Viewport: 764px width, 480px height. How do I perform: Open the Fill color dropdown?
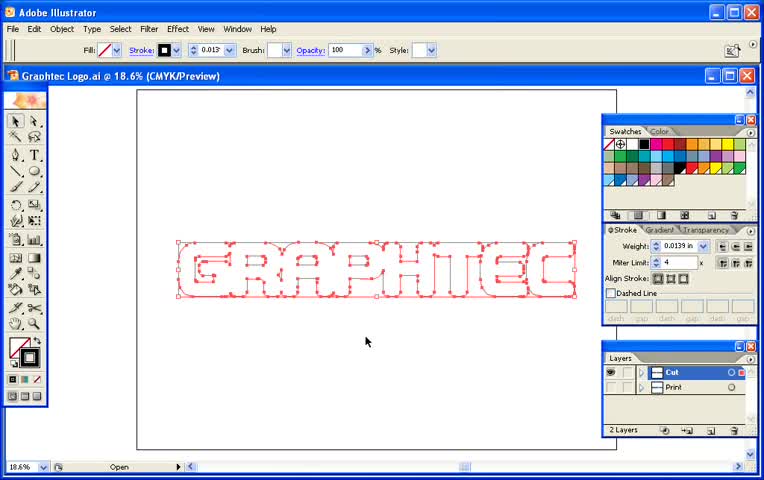click(116, 50)
